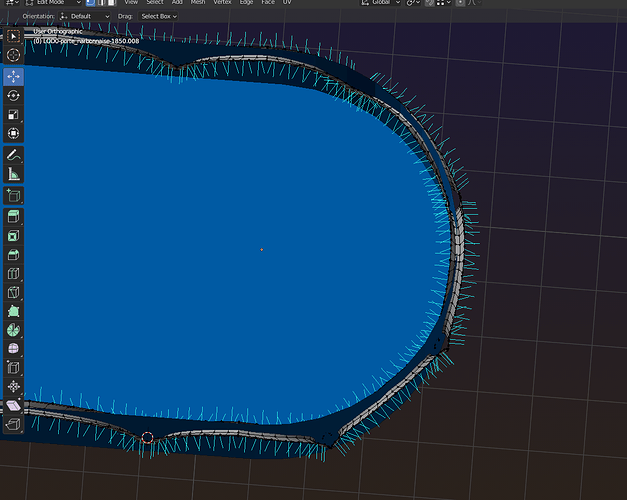Select the Bevel tool
This screenshot has height=500, width=627.
tap(13, 254)
